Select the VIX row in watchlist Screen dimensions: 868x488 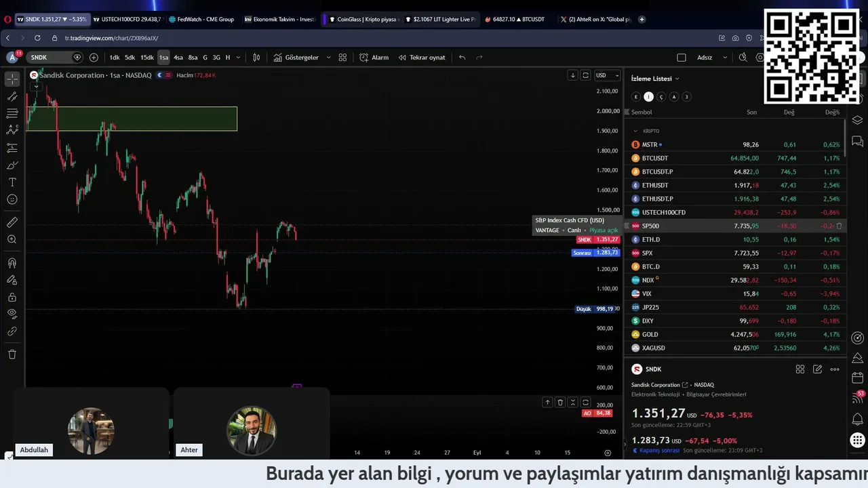coord(736,293)
